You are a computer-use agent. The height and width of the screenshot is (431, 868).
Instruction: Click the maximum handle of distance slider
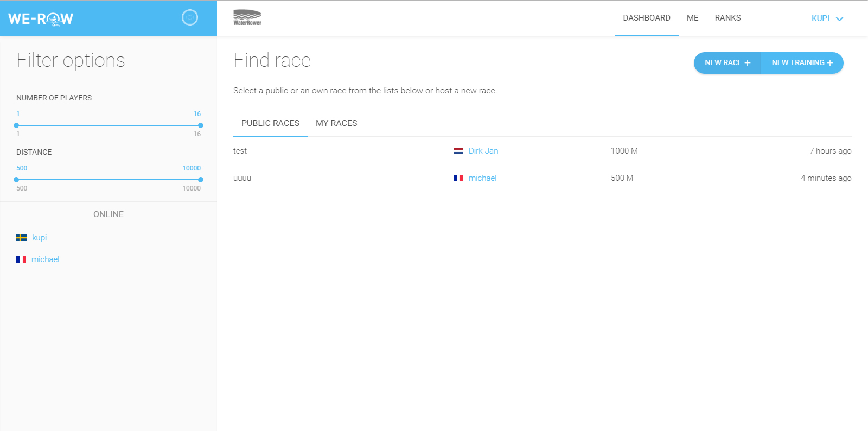[201, 180]
